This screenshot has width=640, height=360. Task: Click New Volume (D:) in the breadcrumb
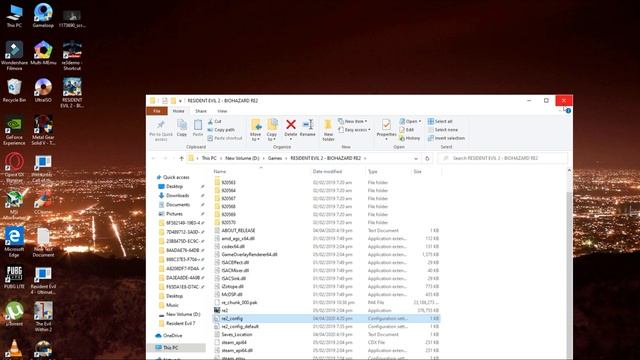tap(242, 158)
